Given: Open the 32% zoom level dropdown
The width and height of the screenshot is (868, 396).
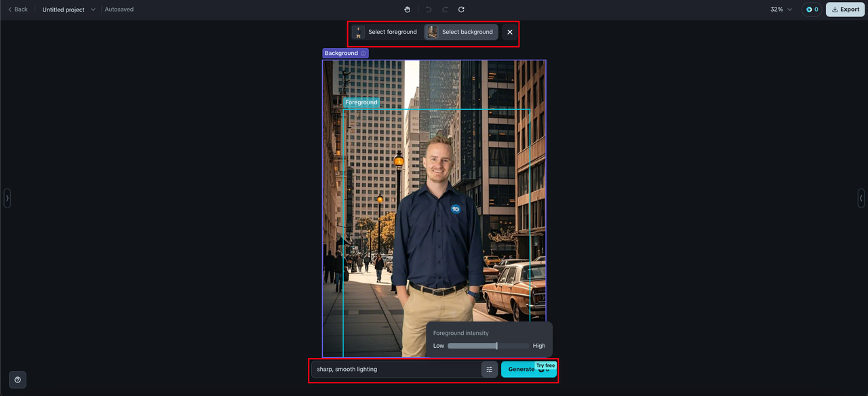Looking at the screenshot, I should point(781,9).
